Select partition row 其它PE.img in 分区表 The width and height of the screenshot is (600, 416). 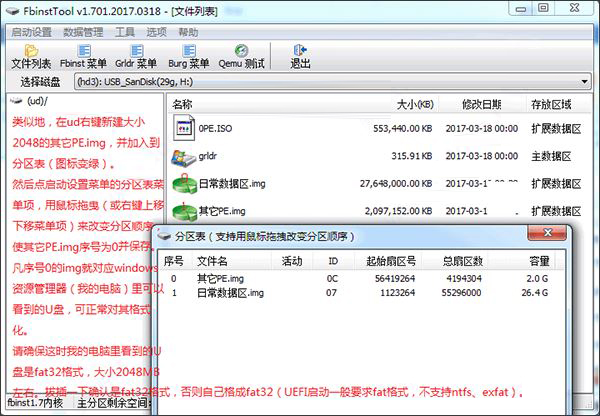pos(361,278)
